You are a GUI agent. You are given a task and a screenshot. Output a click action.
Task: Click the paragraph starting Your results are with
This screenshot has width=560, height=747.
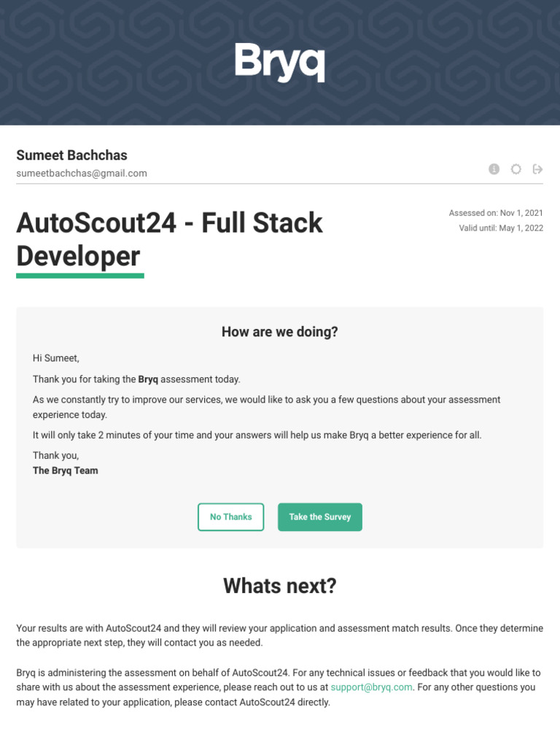click(279, 635)
